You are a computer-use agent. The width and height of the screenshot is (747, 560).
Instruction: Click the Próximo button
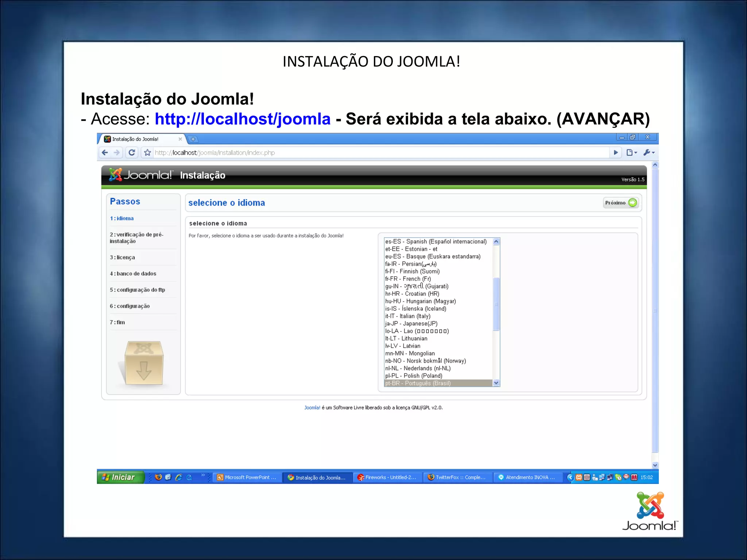620,203
